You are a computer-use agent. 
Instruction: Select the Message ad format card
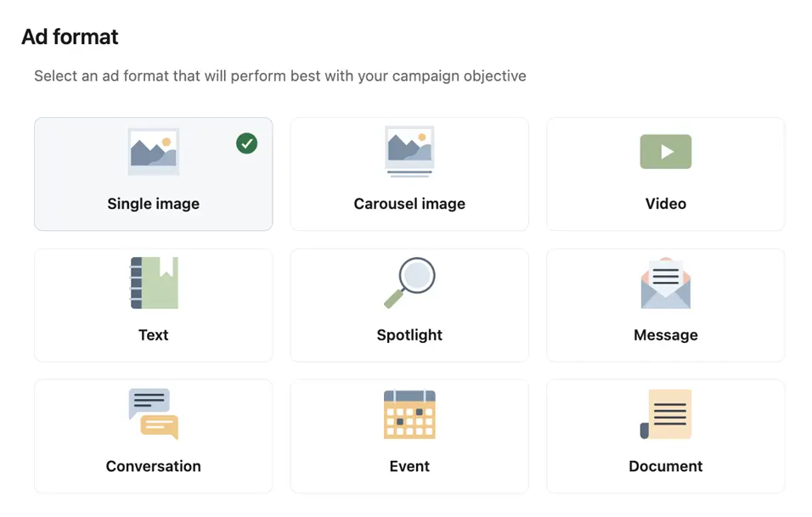(x=665, y=305)
